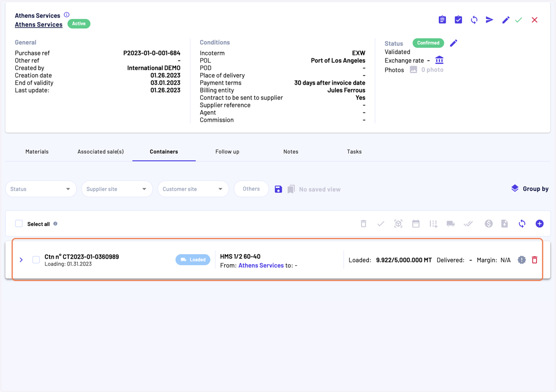This screenshot has height=392, width=556.
Task: Click the double checkmark icon in containers toolbar
Action: point(468,224)
